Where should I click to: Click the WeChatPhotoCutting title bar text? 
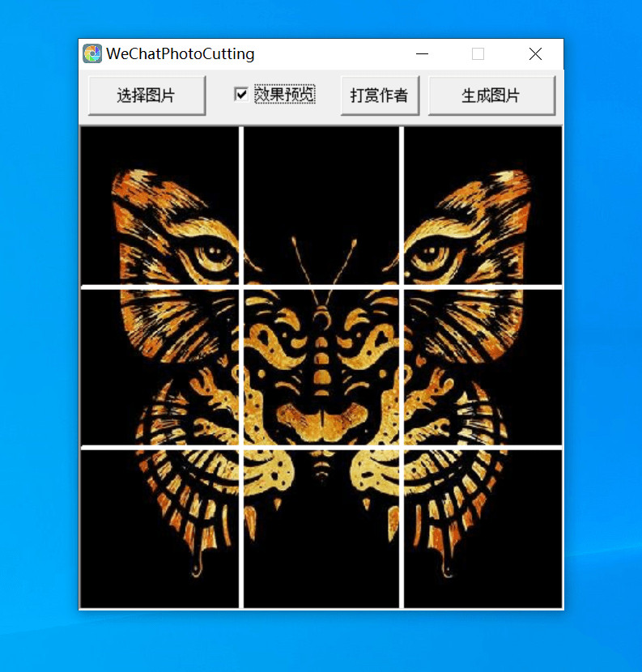[x=181, y=54]
